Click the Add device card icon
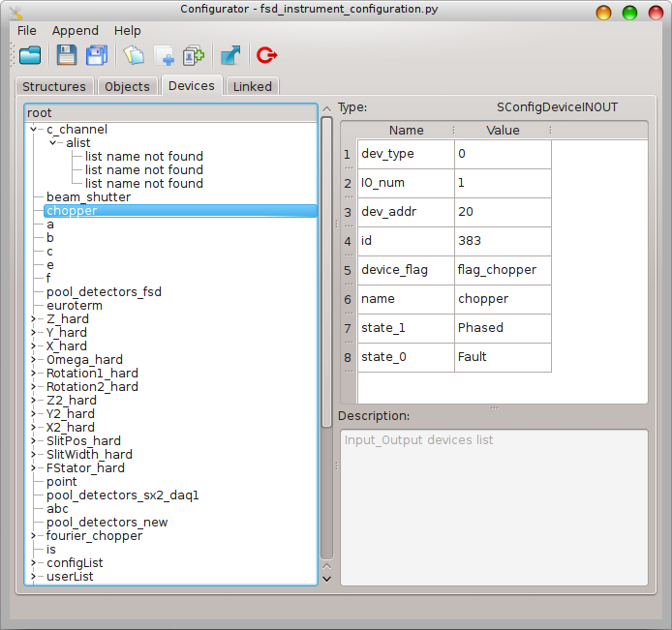 pyautogui.click(x=193, y=55)
